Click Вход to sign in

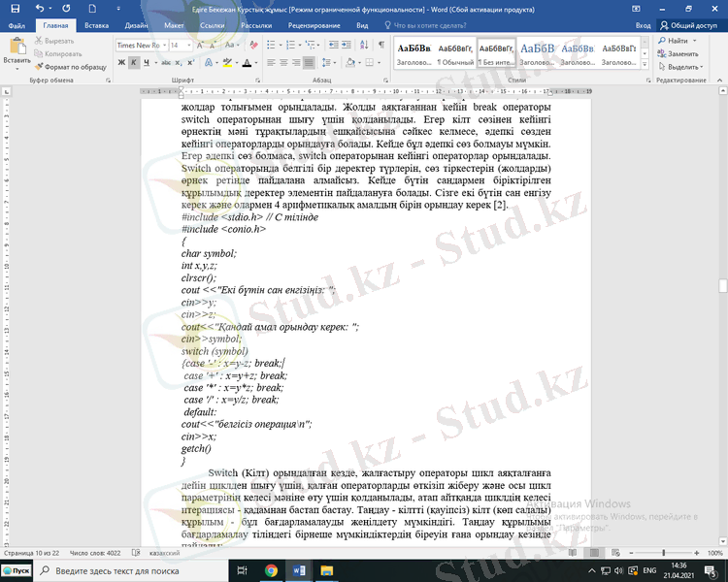[643, 25]
